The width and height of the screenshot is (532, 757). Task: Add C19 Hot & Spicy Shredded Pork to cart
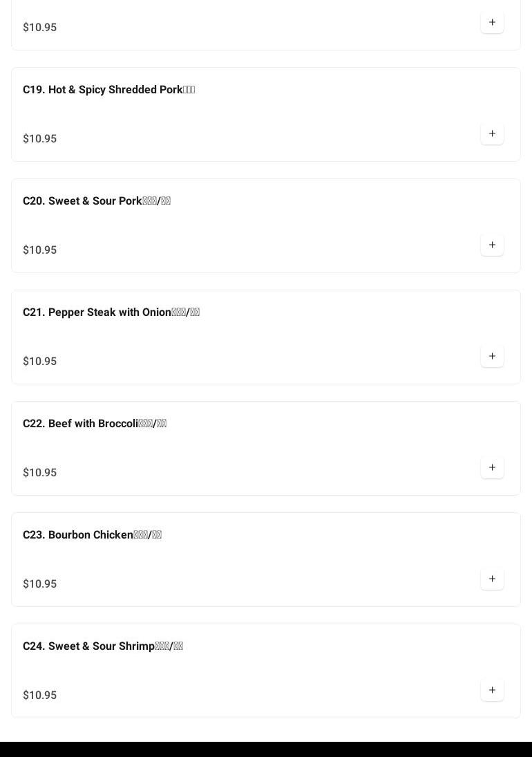click(492, 134)
